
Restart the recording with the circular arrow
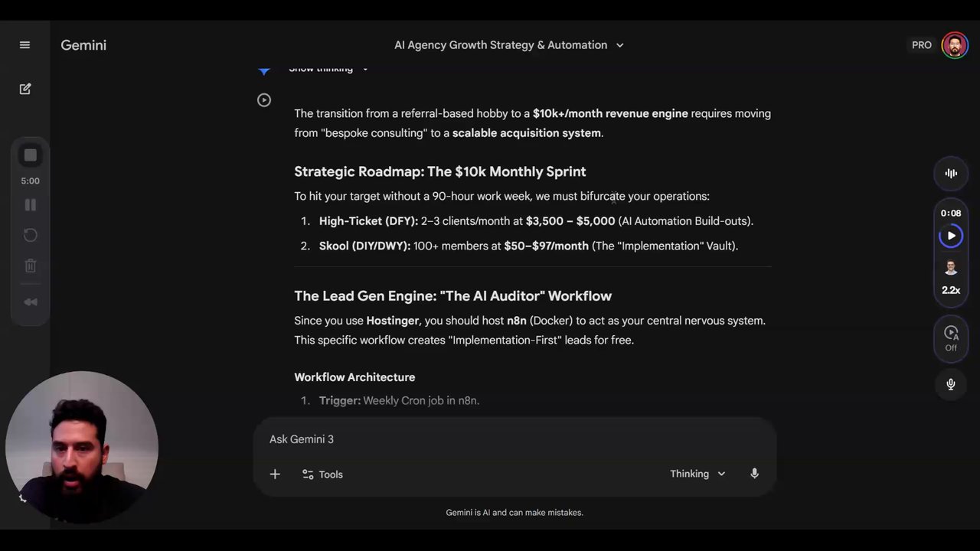(31, 235)
